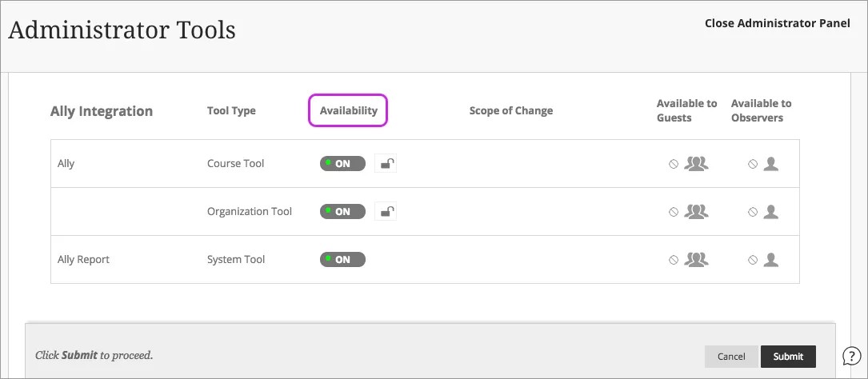Image resolution: width=868 pixels, height=379 pixels.
Task: Click the Scope of Change column header
Action: 510,110
